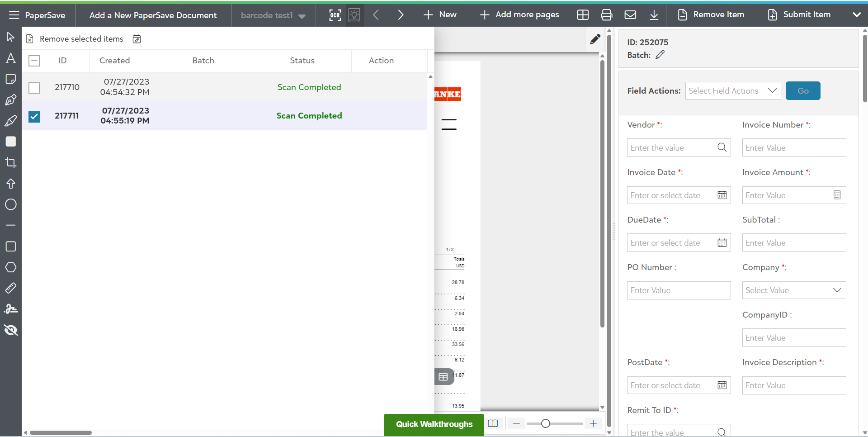Image resolution: width=868 pixels, height=437 pixels.
Task: Click the zoom slider handle
Action: (x=546, y=423)
